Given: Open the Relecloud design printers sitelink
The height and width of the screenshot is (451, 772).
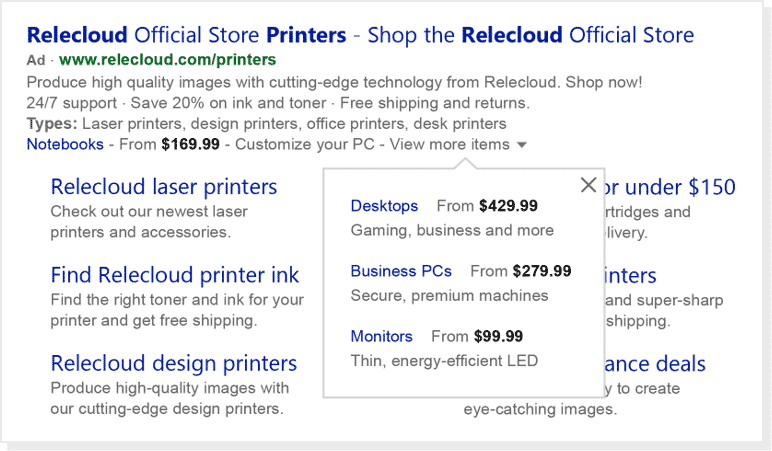Looking at the screenshot, I should [x=174, y=363].
